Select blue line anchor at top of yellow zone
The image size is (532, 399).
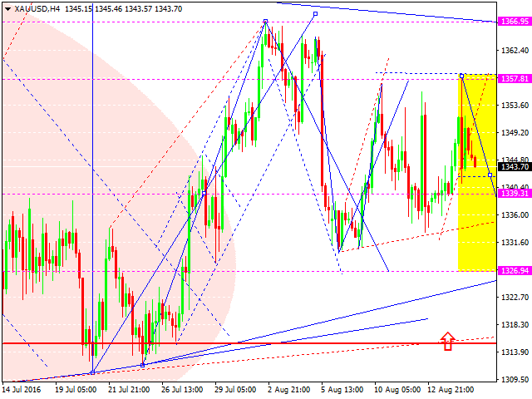(461, 76)
